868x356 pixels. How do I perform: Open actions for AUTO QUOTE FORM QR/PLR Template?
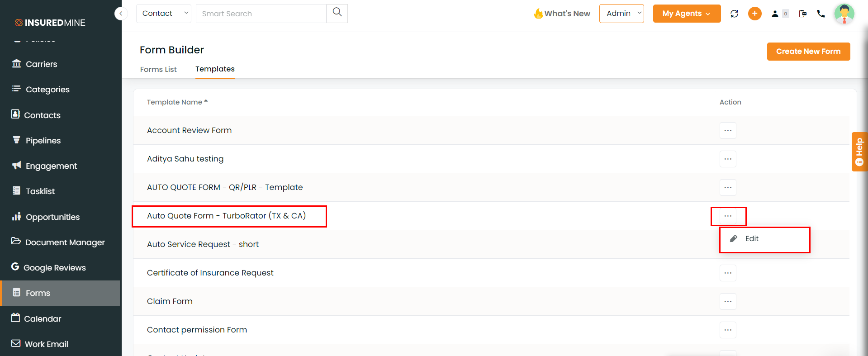point(728,188)
